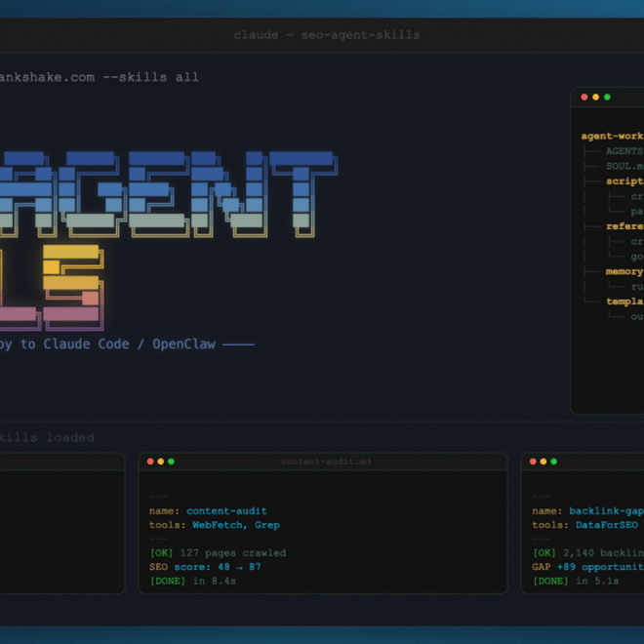Click the 'tools: DataForSEO' line
Screen dimensions: 644x644
[x=585, y=525]
